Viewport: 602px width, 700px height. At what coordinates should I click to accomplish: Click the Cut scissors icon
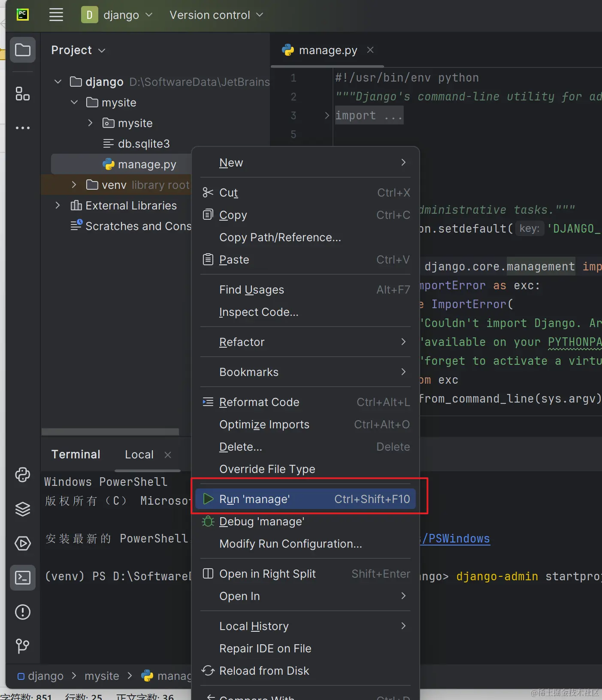click(208, 193)
